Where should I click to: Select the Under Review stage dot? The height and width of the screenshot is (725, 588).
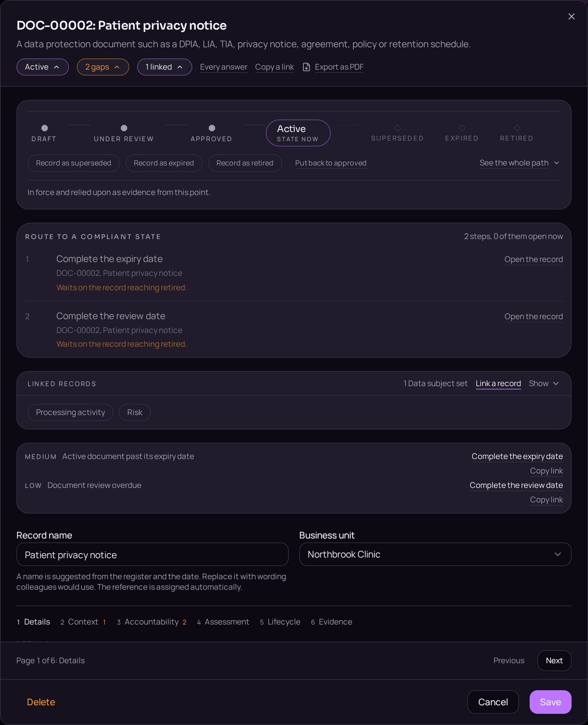124,128
